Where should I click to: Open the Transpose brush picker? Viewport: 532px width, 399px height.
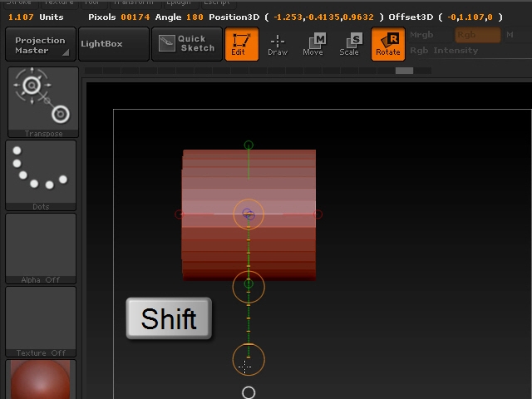point(43,101)
